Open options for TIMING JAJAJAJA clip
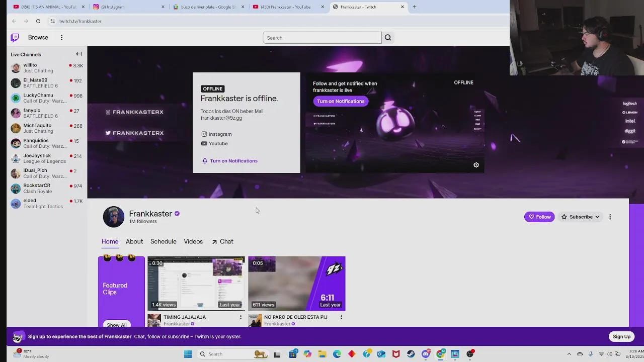 tap(240, 317)
